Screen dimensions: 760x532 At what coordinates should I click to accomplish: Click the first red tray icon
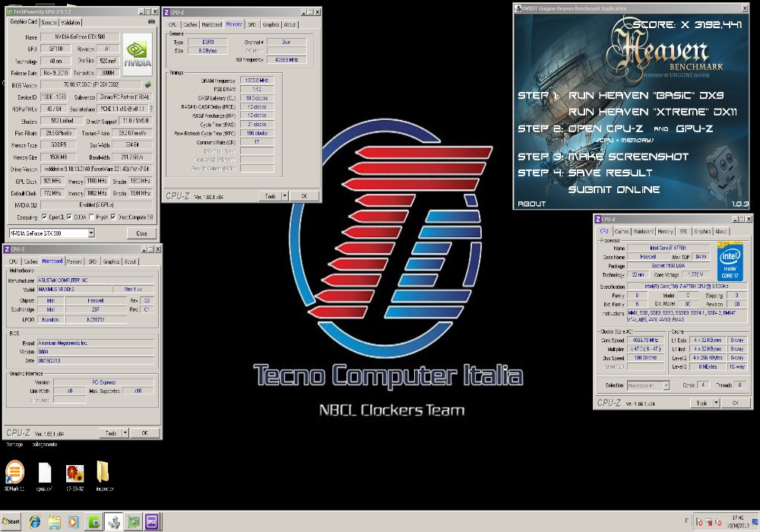tap(699, 522)
